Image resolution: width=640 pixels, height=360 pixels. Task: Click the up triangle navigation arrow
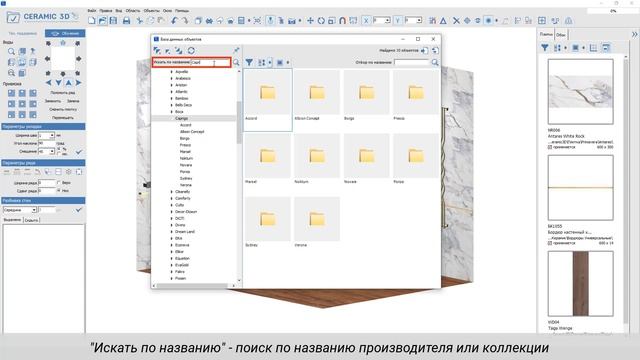[69, 83]
